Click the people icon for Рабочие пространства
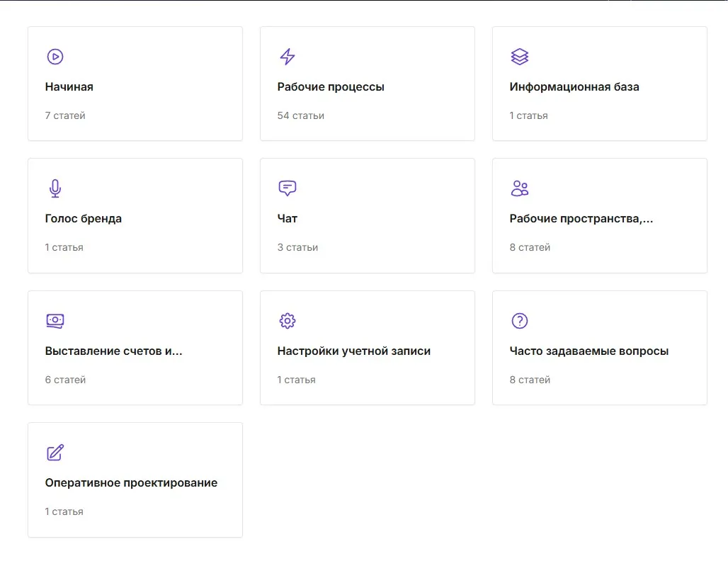The width and height of the screenshot is (728, 561). click(520, 188)
